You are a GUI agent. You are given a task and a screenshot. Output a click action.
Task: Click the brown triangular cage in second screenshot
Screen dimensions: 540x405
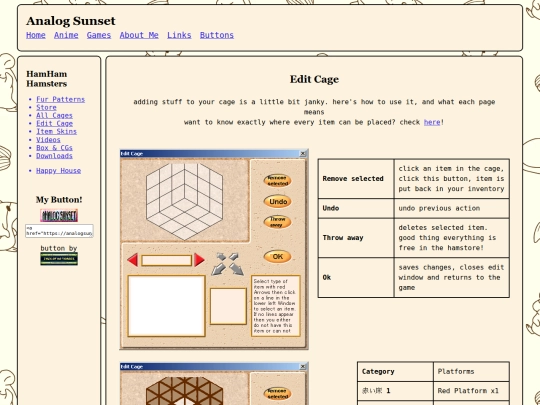click(x=185, y=391)
